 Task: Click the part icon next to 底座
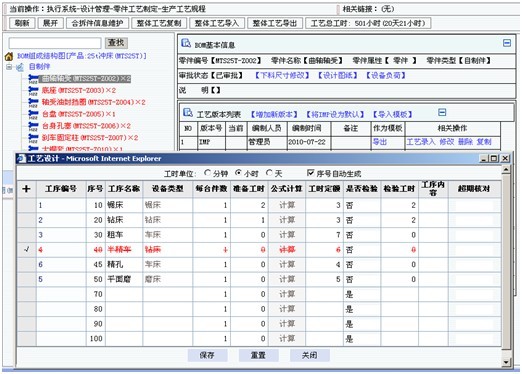(x=33, y=90)
